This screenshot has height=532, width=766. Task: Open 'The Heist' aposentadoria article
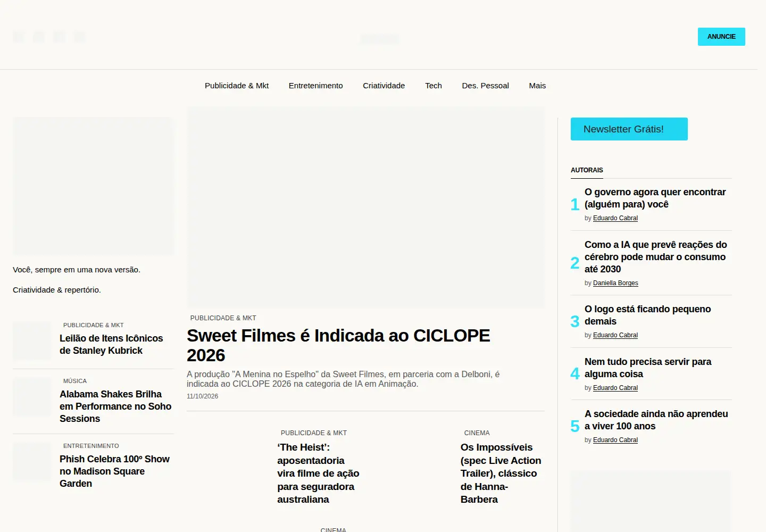(318, 473)
